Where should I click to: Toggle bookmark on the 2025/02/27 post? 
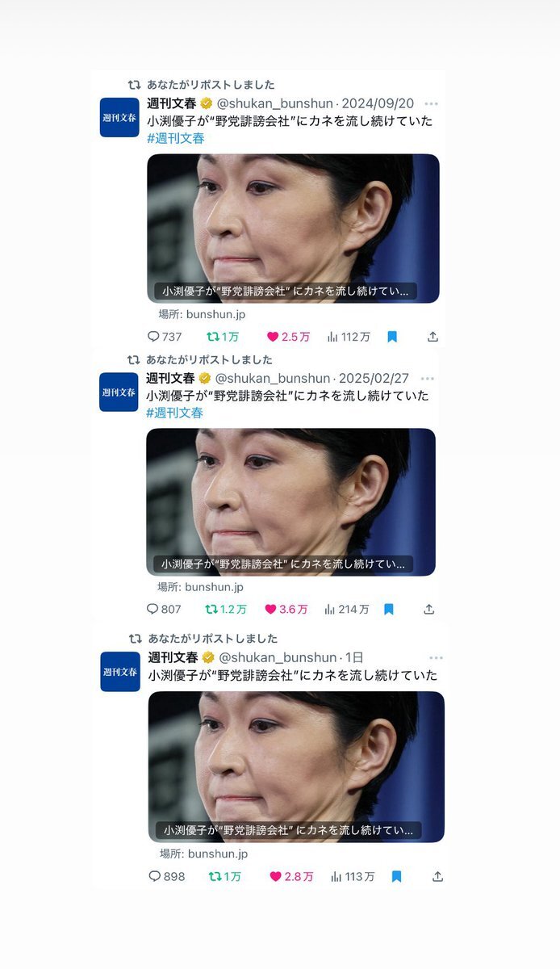click(x=389, y=610)
